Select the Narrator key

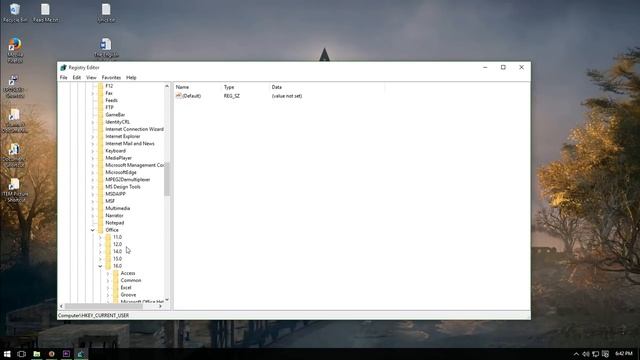point(114,216)
